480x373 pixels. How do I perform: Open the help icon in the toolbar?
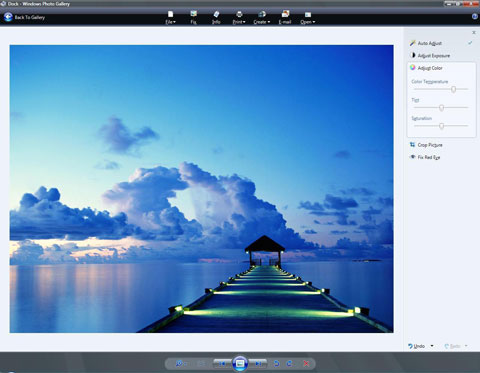tap(475, 16)
